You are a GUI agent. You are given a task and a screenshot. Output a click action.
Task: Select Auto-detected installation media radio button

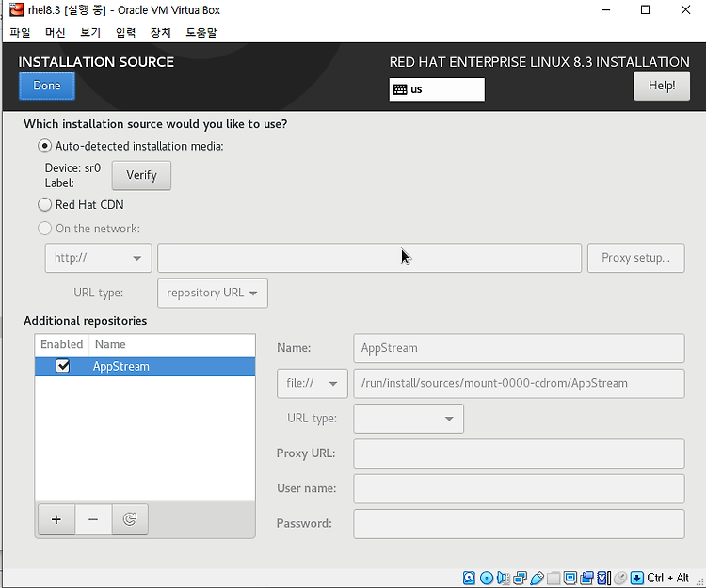tap(44, 146)
